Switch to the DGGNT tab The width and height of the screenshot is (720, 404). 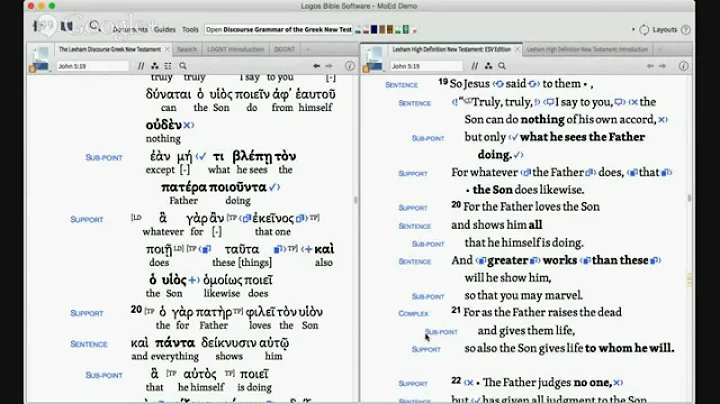[x=284, y=49]
